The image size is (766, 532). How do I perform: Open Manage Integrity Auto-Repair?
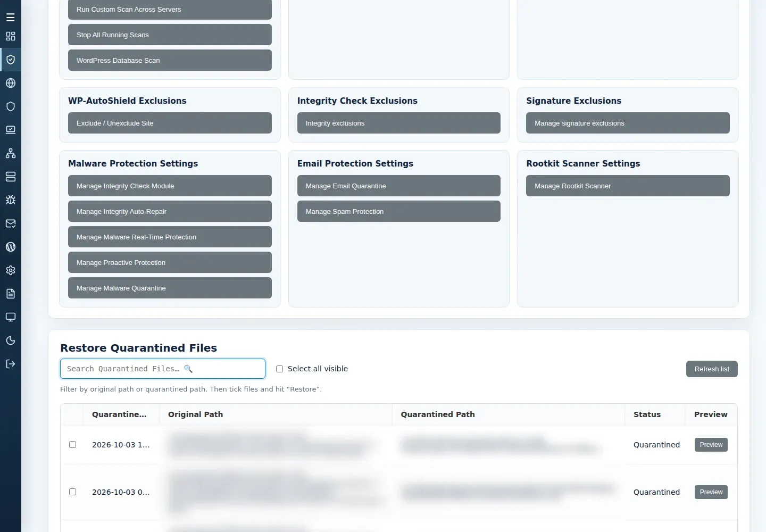click(x=170, y=211)
